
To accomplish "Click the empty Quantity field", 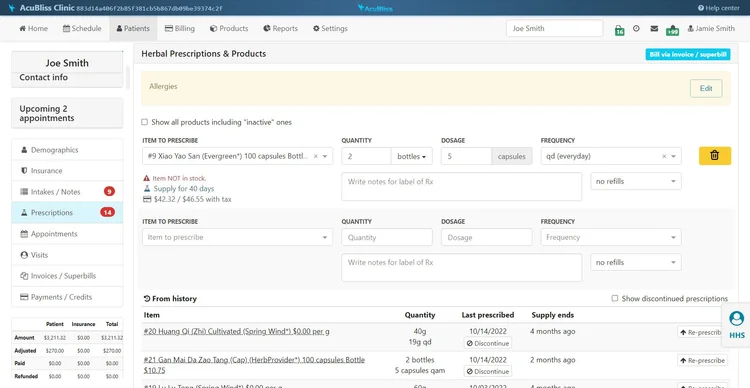I will [x=387, y=237].
